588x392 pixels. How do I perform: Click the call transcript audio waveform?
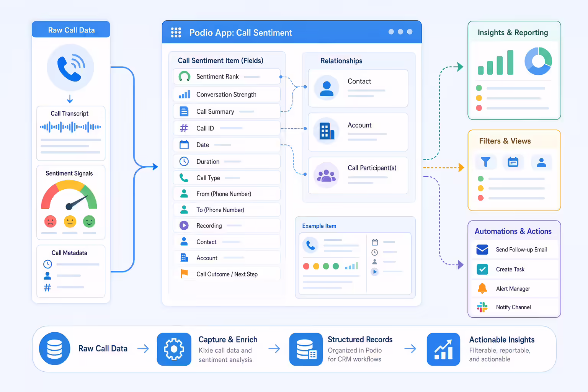[70, 127]
